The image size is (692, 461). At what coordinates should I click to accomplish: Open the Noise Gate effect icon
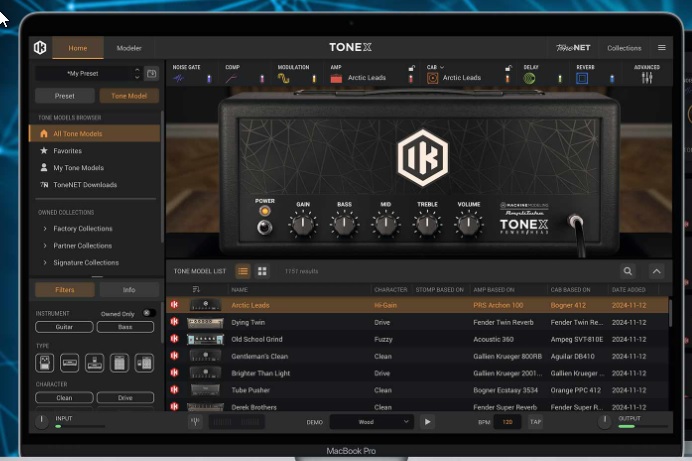[x=179, y=79]
